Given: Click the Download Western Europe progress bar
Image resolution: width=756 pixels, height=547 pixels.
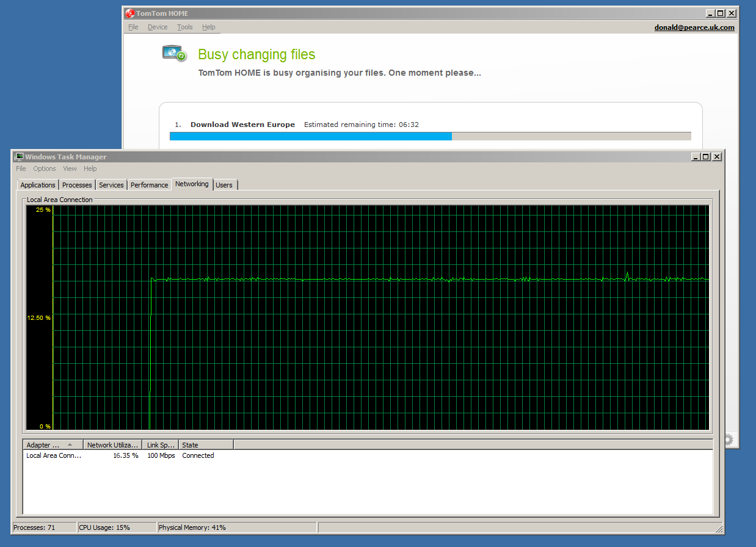Looking at the screenshot, I should click(431, 136).
